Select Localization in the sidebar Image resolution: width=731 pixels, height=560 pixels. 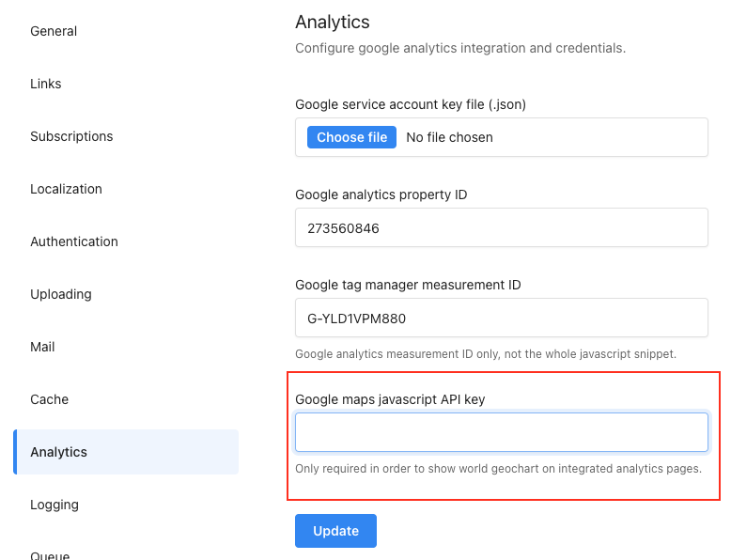click(66, 189)
